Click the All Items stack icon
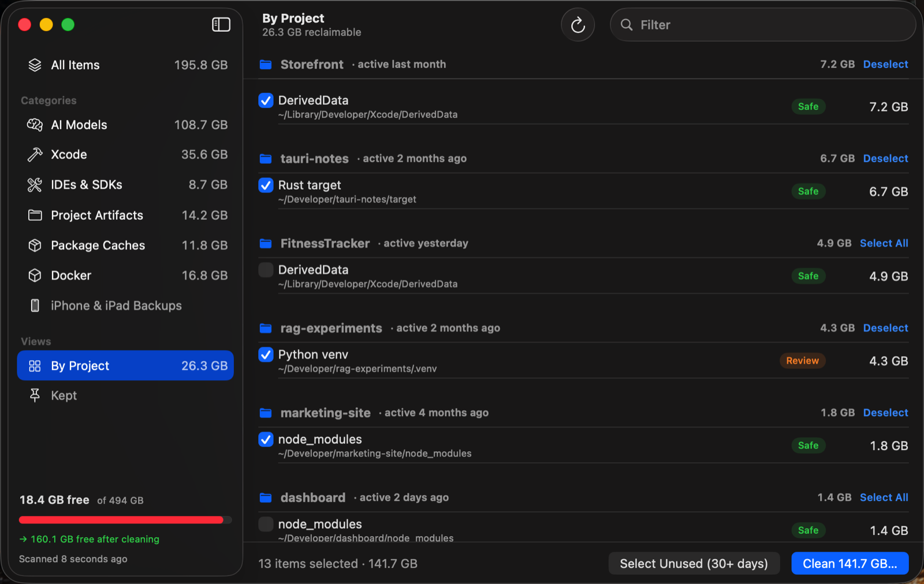This screenshot has width=924, height=584. (x=35, y=65)
